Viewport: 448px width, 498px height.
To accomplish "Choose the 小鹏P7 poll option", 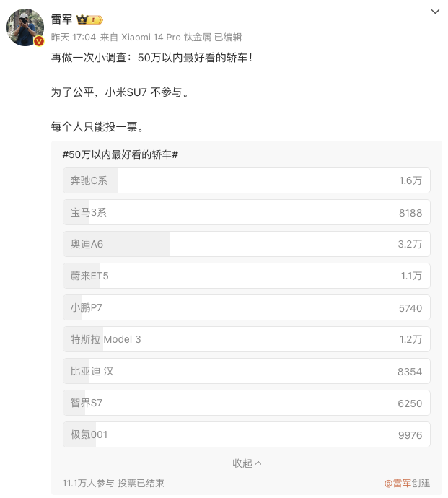I will (x=247, y=307).
